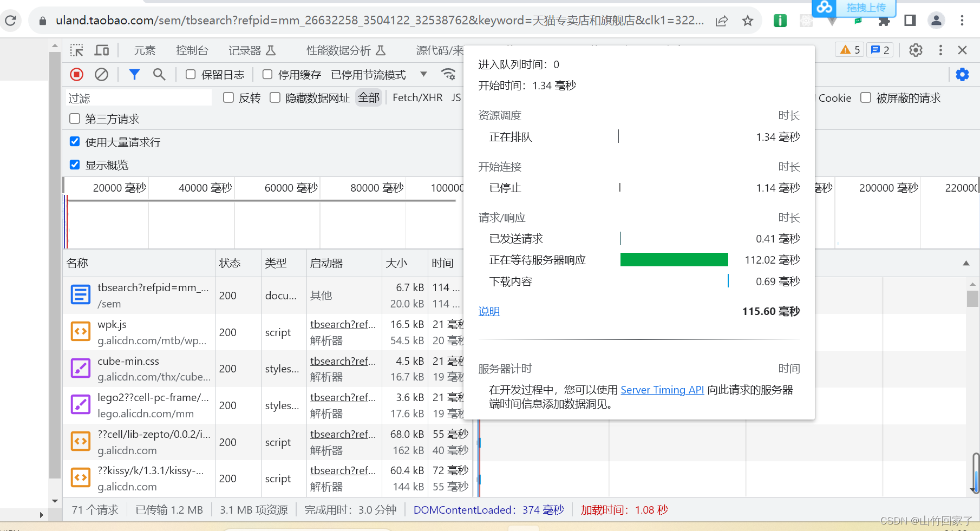Enable the 停用缓存 checkbox
Image resolution: width=980 pixels, height=531 pixels.
coord(267,74)
